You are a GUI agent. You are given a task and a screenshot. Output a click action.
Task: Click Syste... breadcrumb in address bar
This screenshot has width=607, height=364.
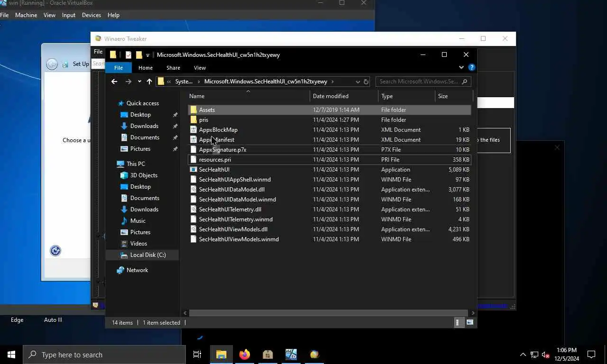pos(184,82)
